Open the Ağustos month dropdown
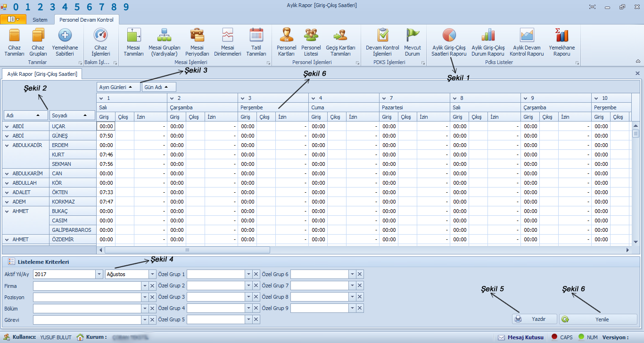The height and width of the screenshot is (343, 644). [x=152, y=274]
